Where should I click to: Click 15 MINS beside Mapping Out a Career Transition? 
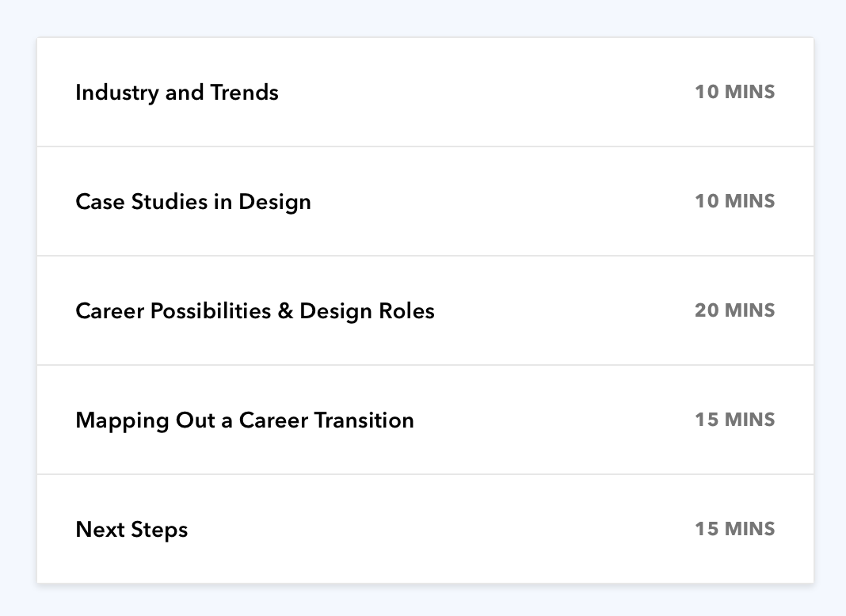(x=734, y=420)
